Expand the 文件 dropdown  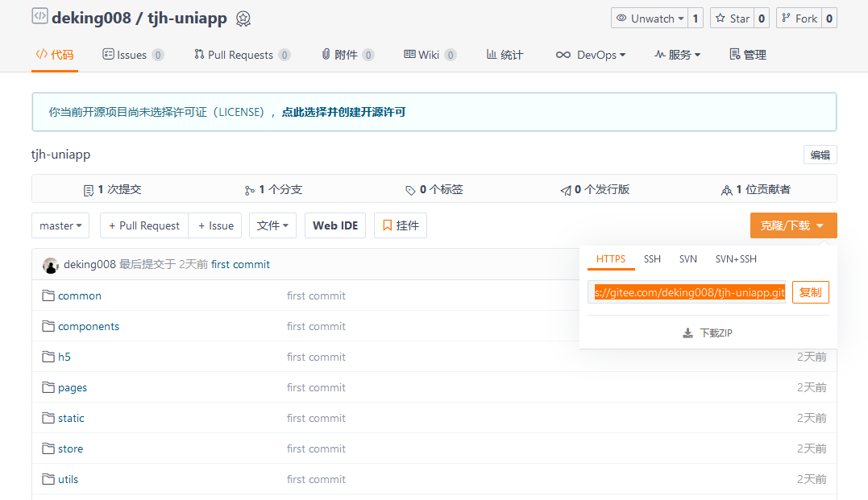pyautogui.click(x=272, y=225)
